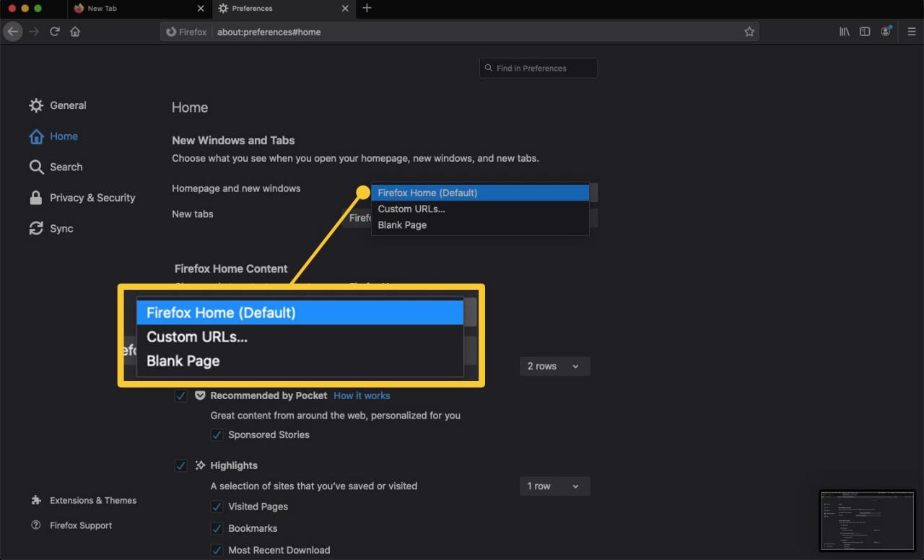Open the How it works link
Viewport: 924px width, 560px height.
pyautogui.click(x=362, y=395)
